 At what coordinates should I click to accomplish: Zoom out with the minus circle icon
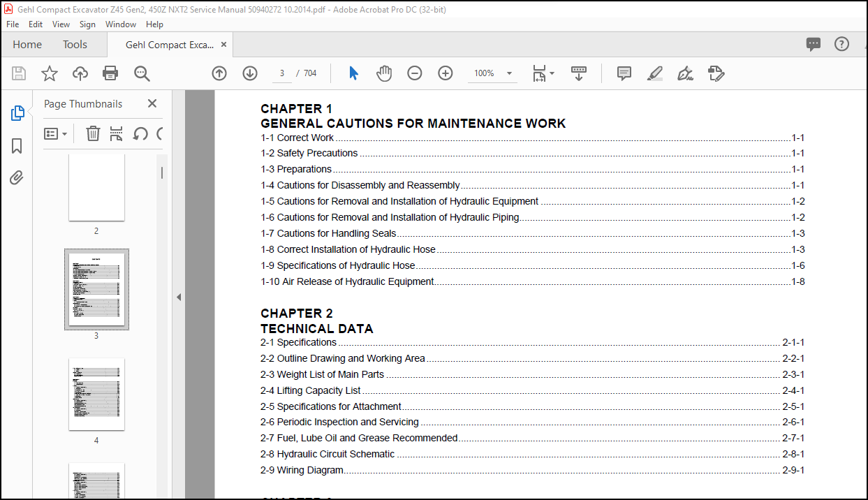[415, 73]
